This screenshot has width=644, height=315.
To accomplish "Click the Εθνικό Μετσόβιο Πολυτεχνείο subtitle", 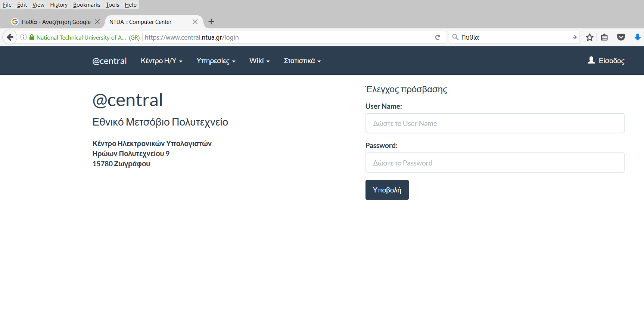I will [160, 122].
